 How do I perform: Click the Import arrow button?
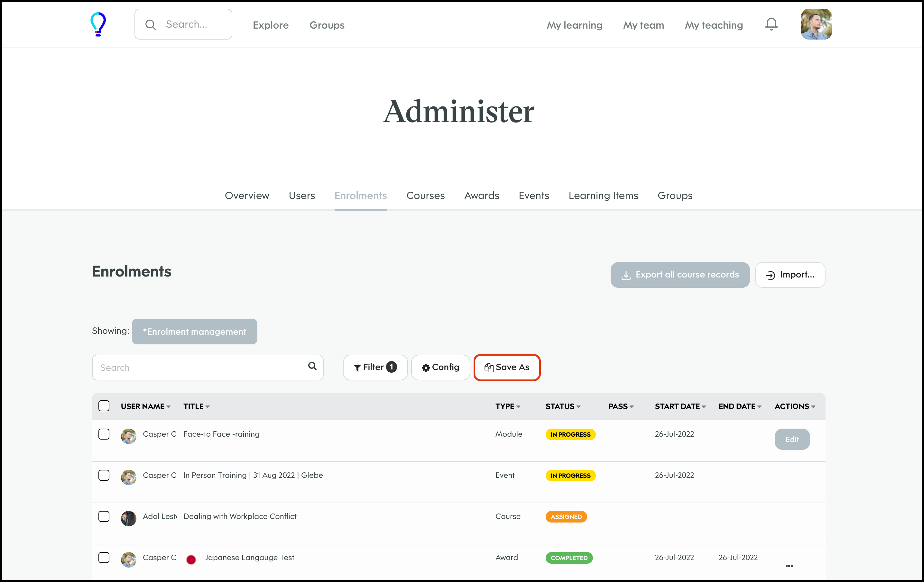790,275
